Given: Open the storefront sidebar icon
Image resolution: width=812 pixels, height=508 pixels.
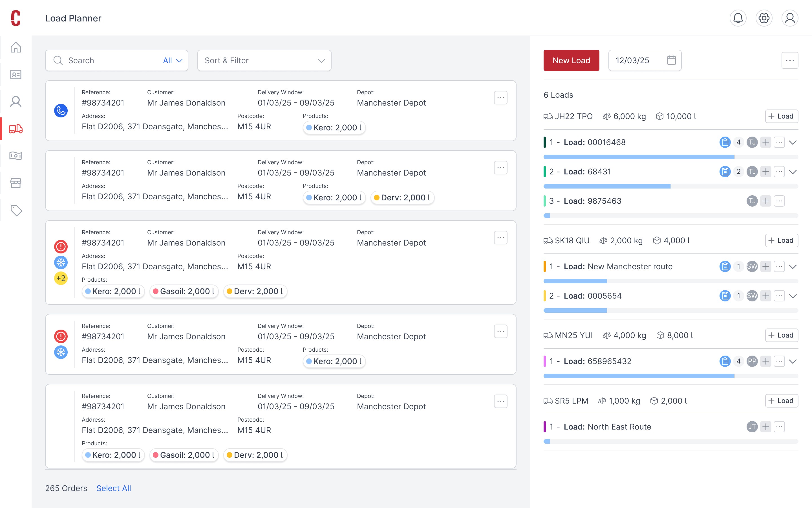Looking at the screenshot, I should tap(16, 183).
